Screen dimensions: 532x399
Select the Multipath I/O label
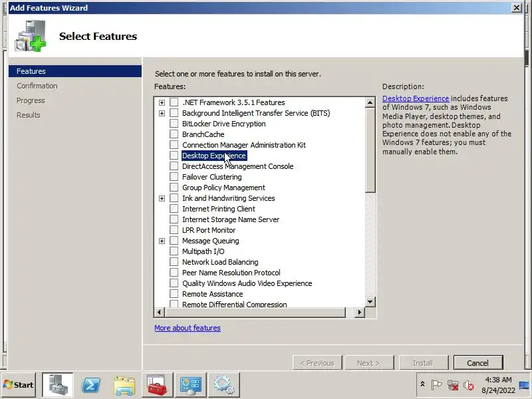point(203,251)
